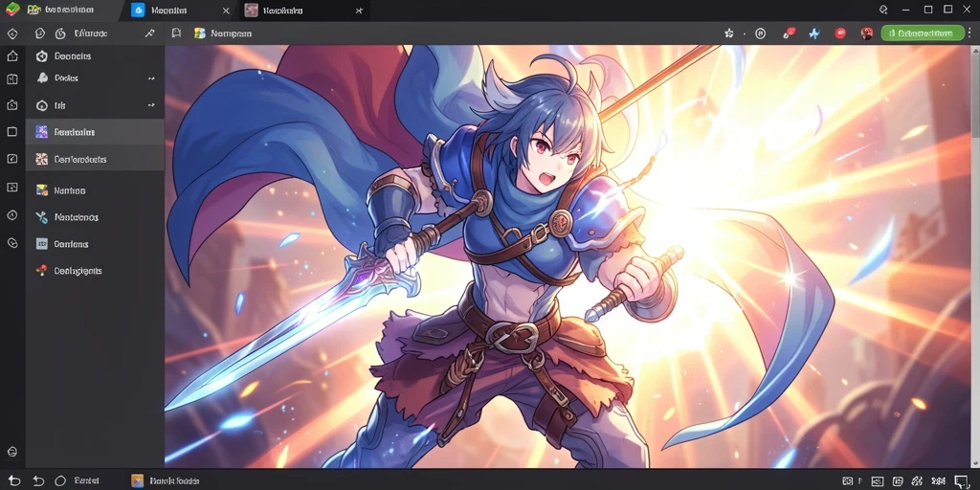Viewport: 980px width, 490px height.
Task: Close the second tab with the X
Action: pyautogui.click(x=226, y=11)
